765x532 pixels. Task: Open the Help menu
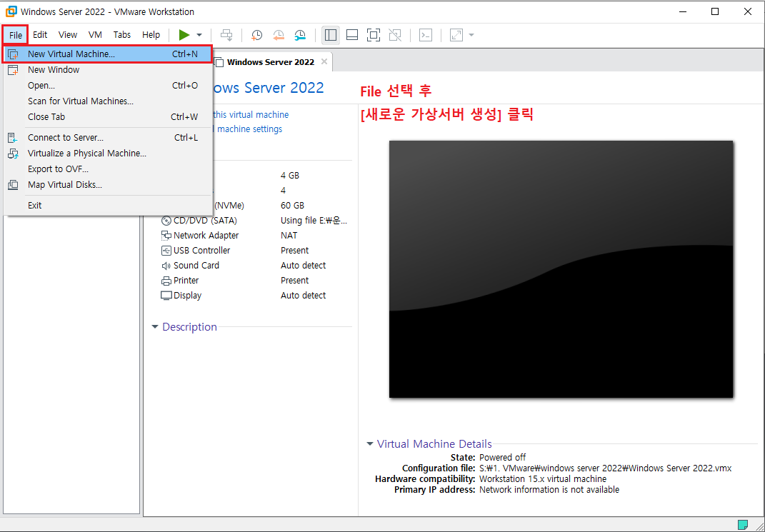click(151, 34)
